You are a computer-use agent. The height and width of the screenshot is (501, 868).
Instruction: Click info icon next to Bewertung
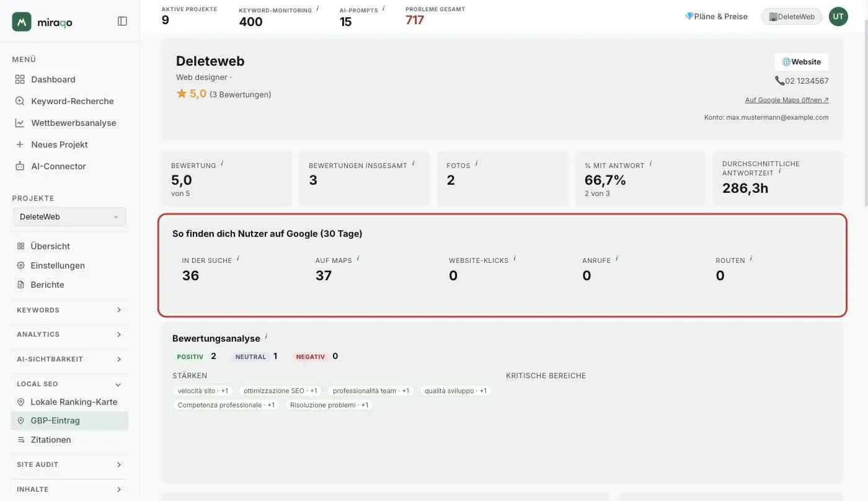pyautogui.click(x=222, y=164)
